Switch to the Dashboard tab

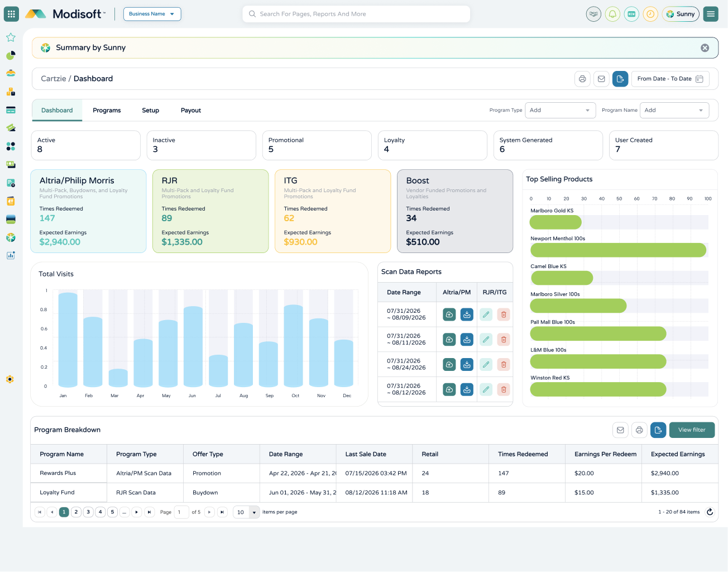[57, 111]
